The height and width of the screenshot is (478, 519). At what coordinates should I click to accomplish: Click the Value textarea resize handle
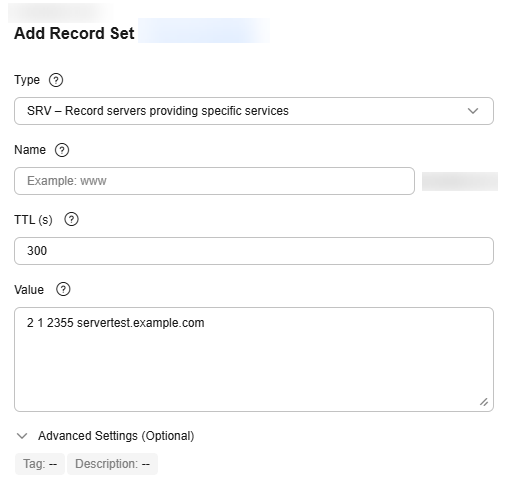(x=484, y=402)
